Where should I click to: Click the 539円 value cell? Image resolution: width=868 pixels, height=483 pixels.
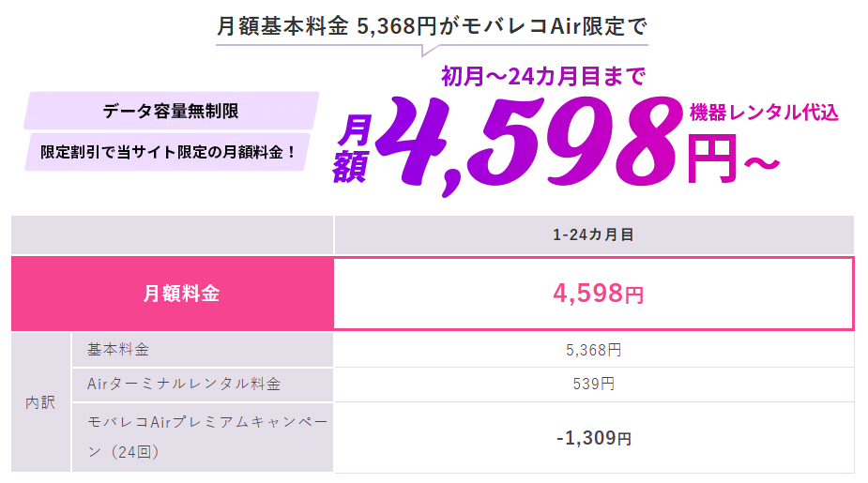[594, 384]
